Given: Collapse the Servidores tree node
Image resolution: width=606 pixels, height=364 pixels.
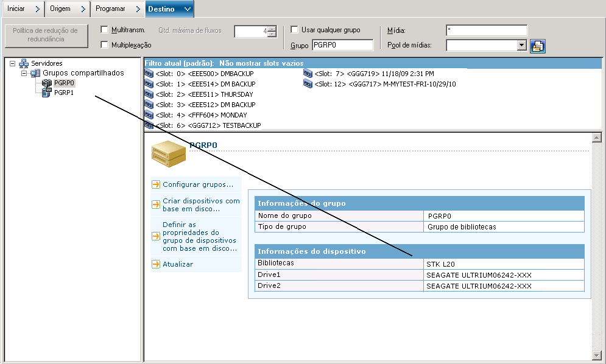Looking at the screenshot, I should (13, 63).
